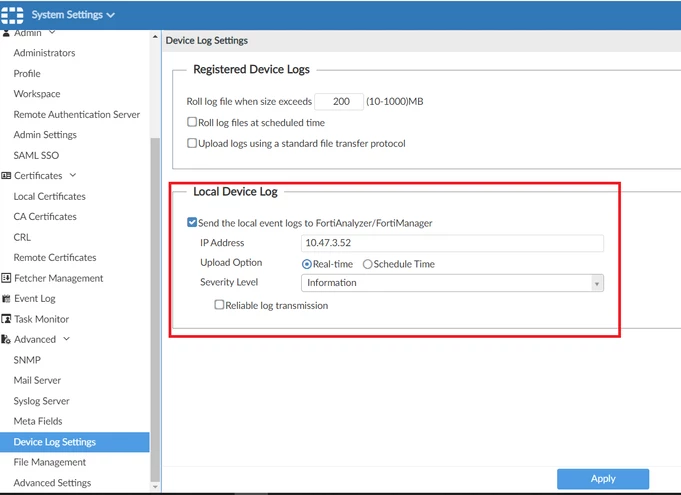Open Syslog Server settings
Screen dimensions: 681x495
[x=42, y=401]
